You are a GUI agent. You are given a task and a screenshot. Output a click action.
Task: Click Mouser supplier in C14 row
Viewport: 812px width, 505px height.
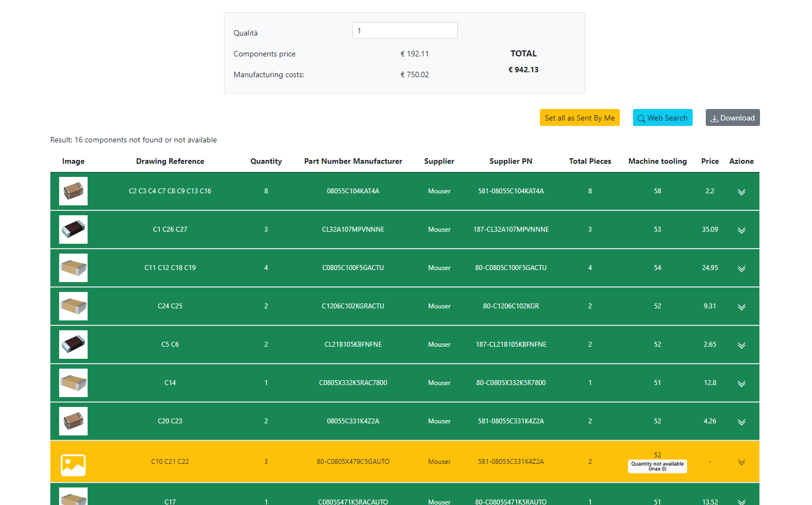(439, 383)
